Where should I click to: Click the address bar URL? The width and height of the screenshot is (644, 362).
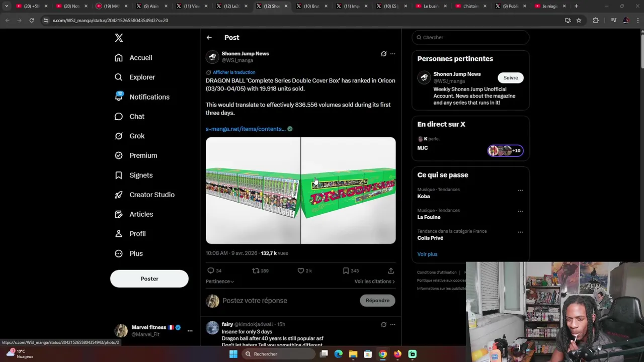click(x=110, y=21)
